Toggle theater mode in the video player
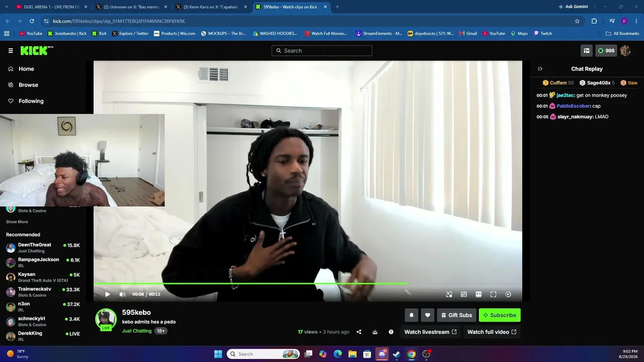The image size is (644, 362). [478, 294]
